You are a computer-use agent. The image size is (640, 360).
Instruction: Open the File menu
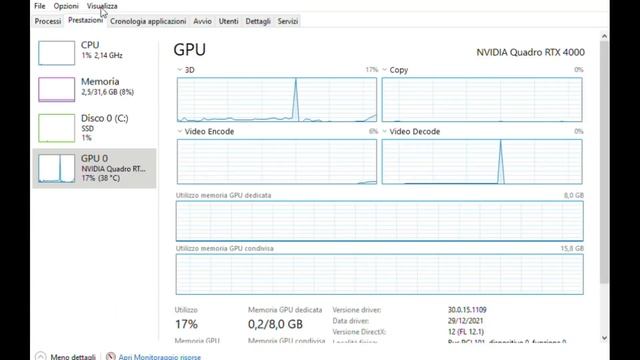point(40,6)
